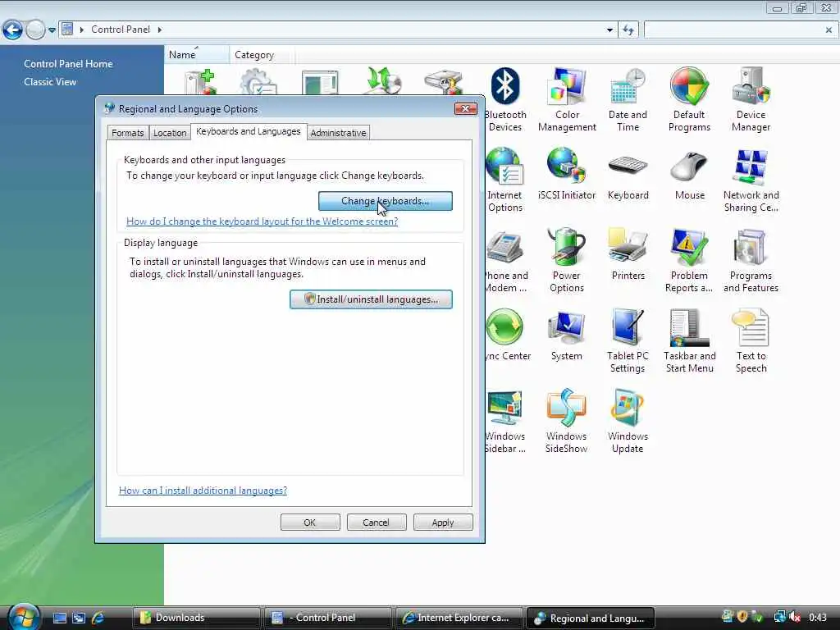The height and width of the screenshot is (630, 840).
Task: Switch to Control Panel taskbar button
Action: pyautogui.click(x=327, y=618)
